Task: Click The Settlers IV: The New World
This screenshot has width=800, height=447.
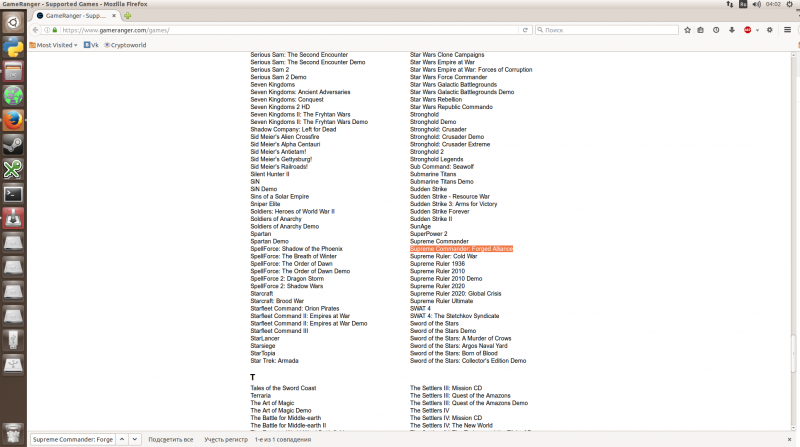Action: pos(451,426)
